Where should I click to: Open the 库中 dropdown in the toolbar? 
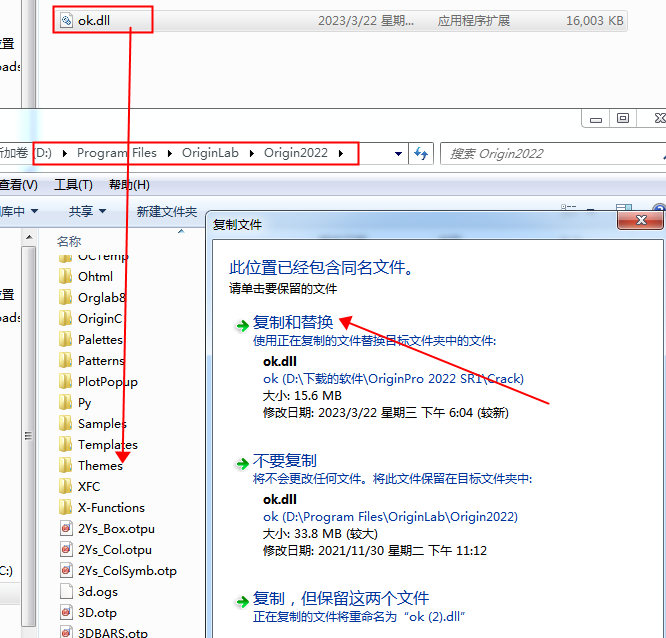(19, 211)
